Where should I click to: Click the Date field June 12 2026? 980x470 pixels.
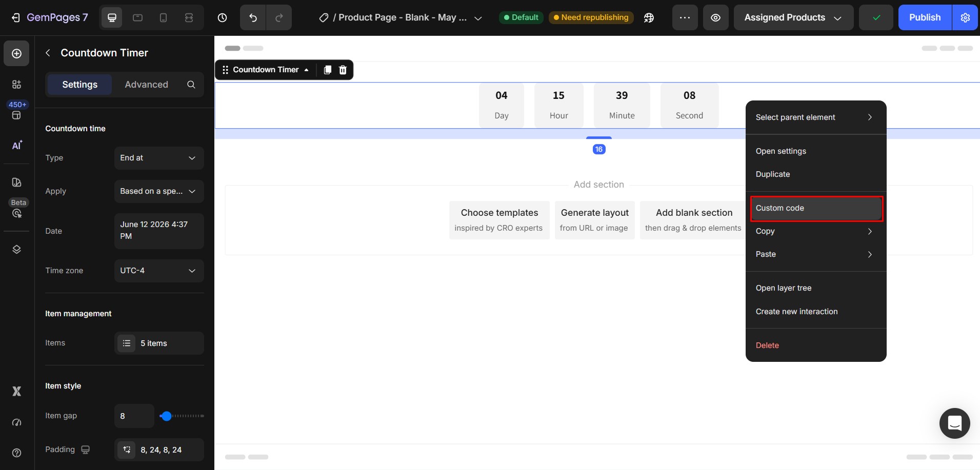point(159,231)
